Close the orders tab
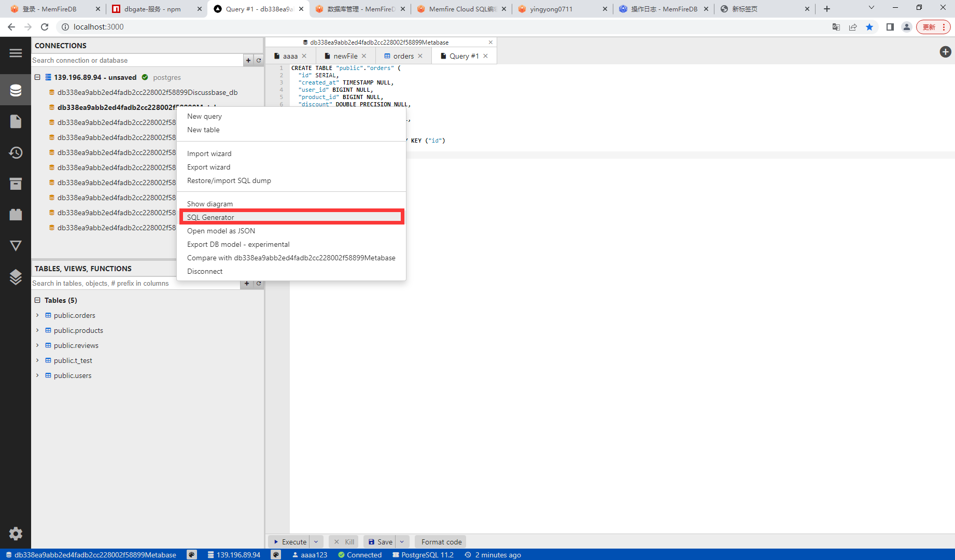This screenshot has width=955, height=560. [x=420, y=56]
